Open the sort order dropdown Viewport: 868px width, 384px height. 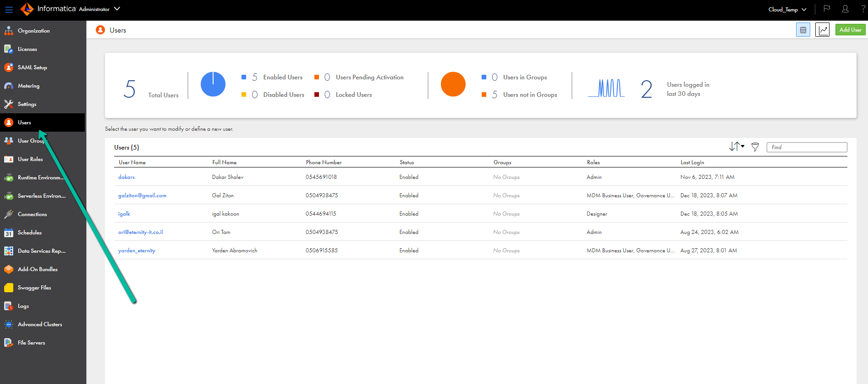[x=736, y=146]
